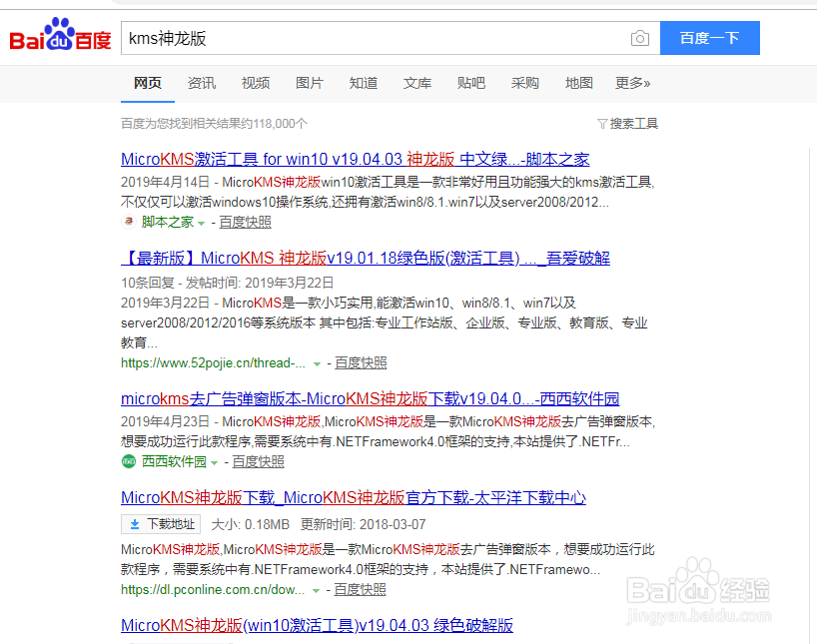Viewport: 817px width, 644px height.
Task: Open the 图片 tab
Action: tap(310, 83)
